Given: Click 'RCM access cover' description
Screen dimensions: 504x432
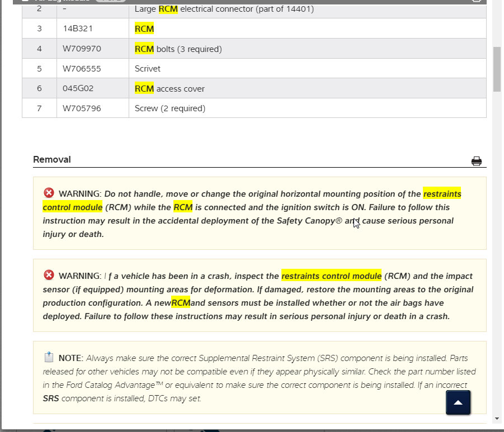Looking at the screenshot, I should pos(169,88).
